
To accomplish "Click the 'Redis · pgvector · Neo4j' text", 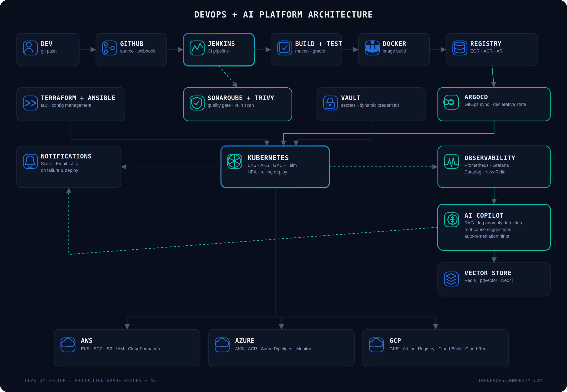I will (488, 280).
